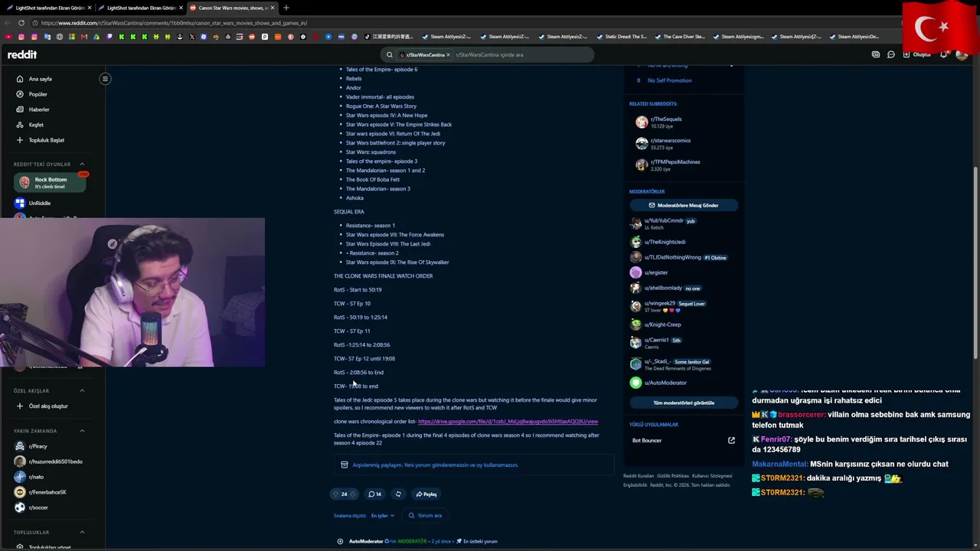Open moderator u/YubYubCmndr profile

pos(663,220)
